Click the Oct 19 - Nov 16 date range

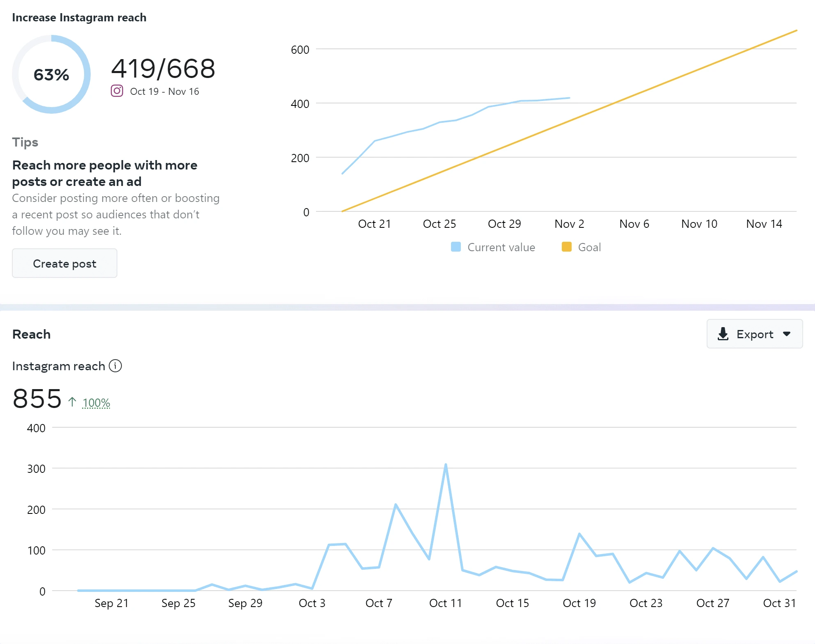165,91
